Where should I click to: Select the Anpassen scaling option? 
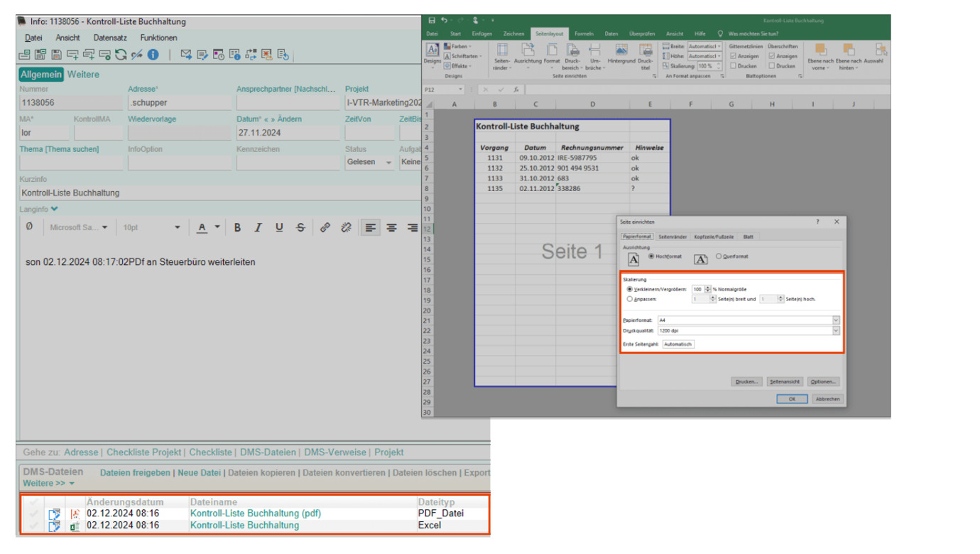(x=630, y=299)
